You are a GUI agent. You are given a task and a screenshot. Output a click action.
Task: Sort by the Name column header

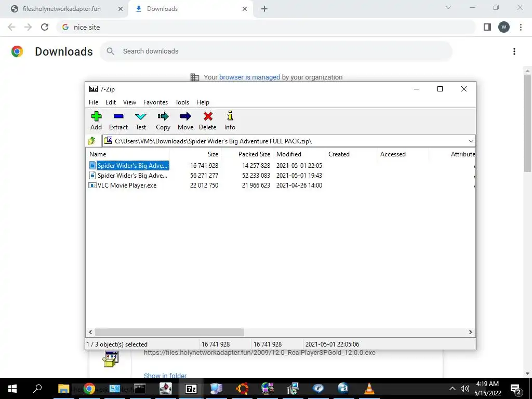click(x=127, y=154)
